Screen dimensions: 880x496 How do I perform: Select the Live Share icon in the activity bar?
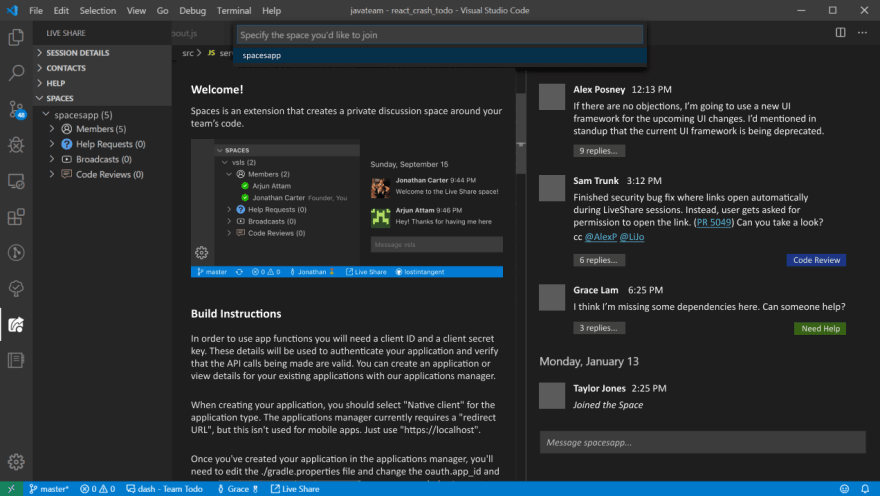coord(16,324)
